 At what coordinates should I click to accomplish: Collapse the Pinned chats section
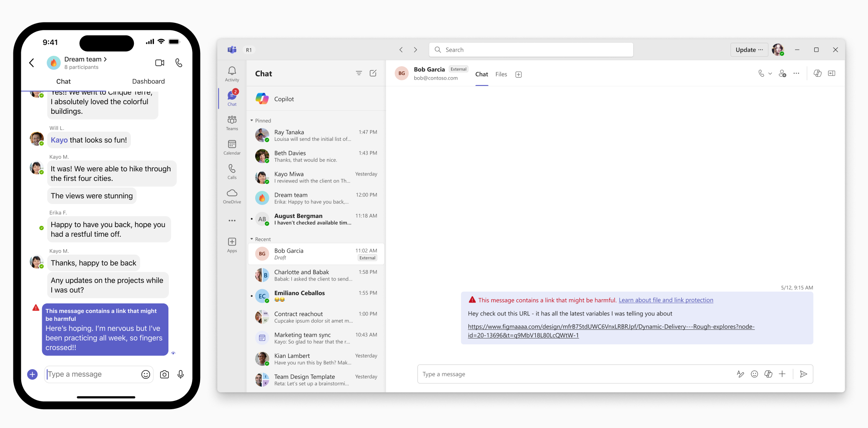252,120
